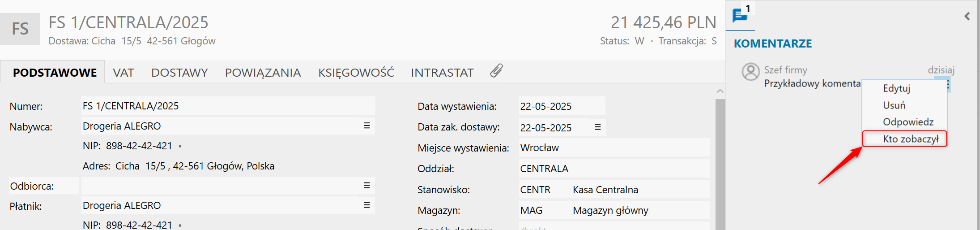This screenshot has width=980, height=230.
Task: Collapse the comments side panel arrow
Action: (967, 16)
